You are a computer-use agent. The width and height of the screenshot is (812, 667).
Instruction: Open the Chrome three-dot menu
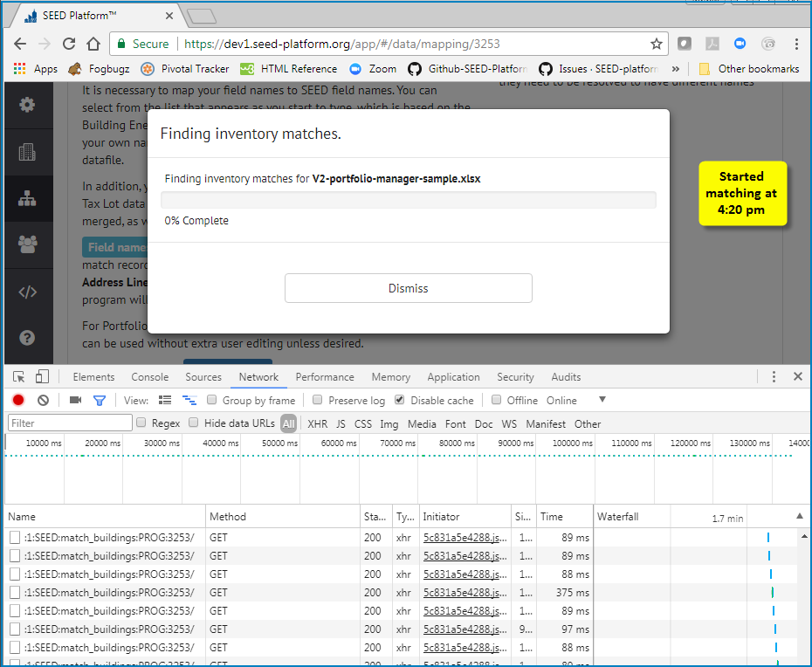[x=796, y=44]
